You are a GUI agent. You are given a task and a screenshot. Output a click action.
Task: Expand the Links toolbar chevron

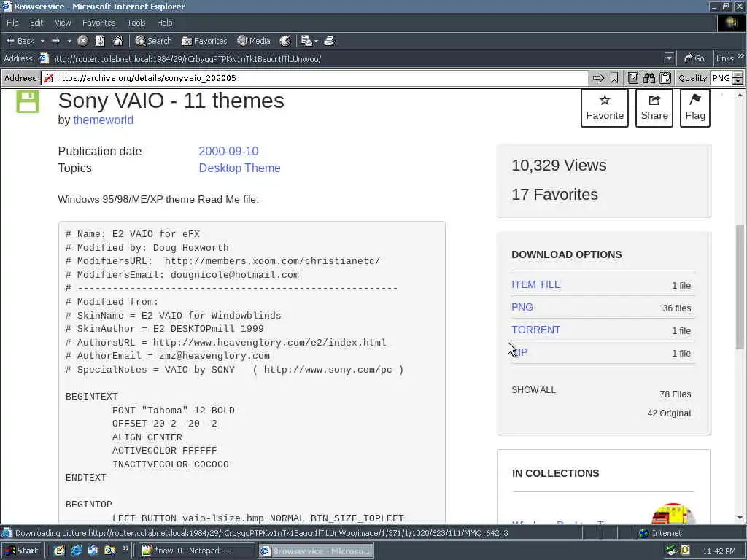[741, 57]
